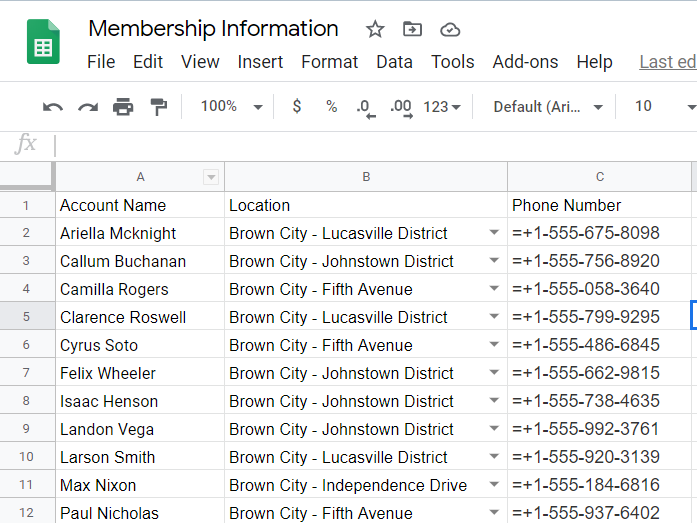Open the 100% zoom dropdown
Viewport: 697px width, 523px height.
pyautogui.click(x=231, y=107)
